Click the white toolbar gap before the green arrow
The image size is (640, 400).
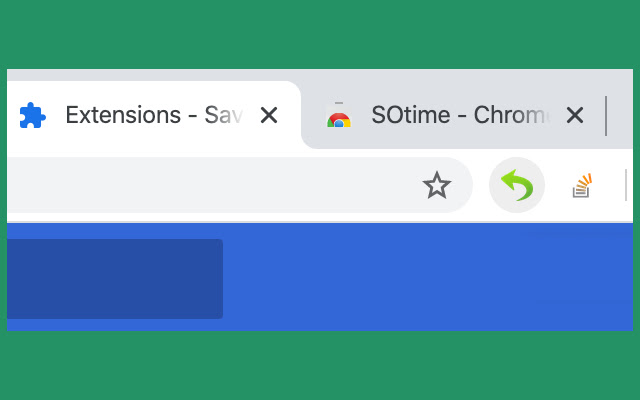480,185
